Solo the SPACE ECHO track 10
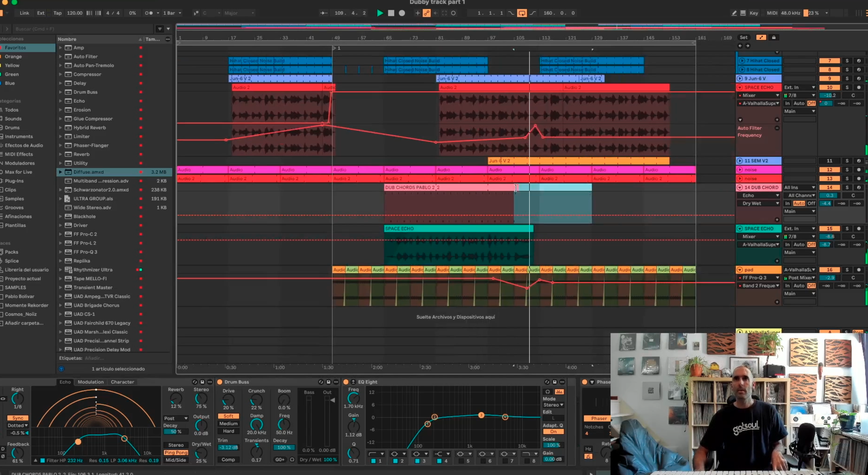 tap(847, 87)
